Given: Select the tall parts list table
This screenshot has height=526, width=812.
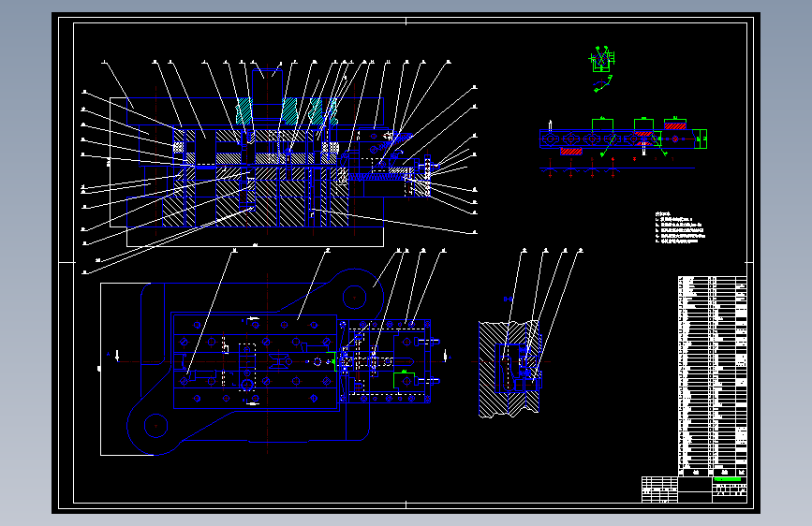Looking at the screenshot, I should (x=713, y=376).
